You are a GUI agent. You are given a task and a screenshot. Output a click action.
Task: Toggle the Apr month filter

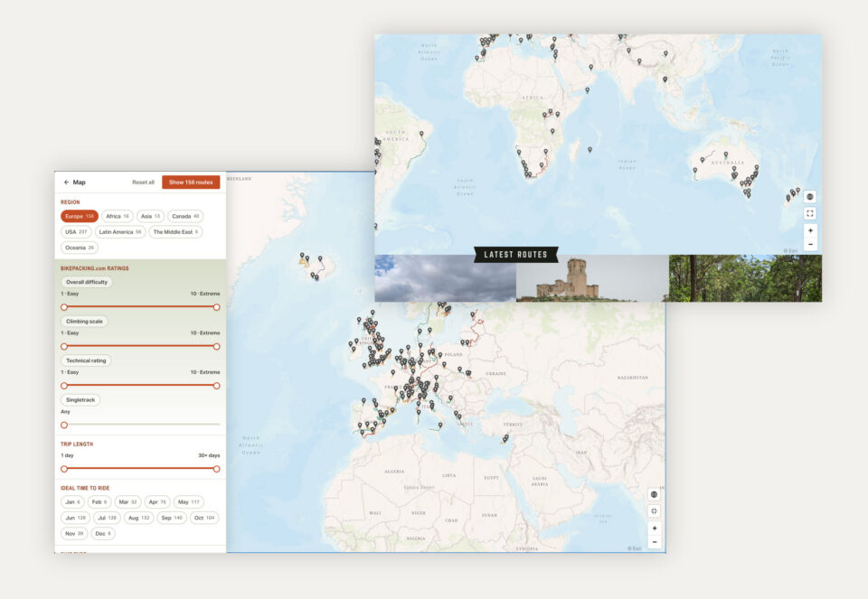[157, 502]
